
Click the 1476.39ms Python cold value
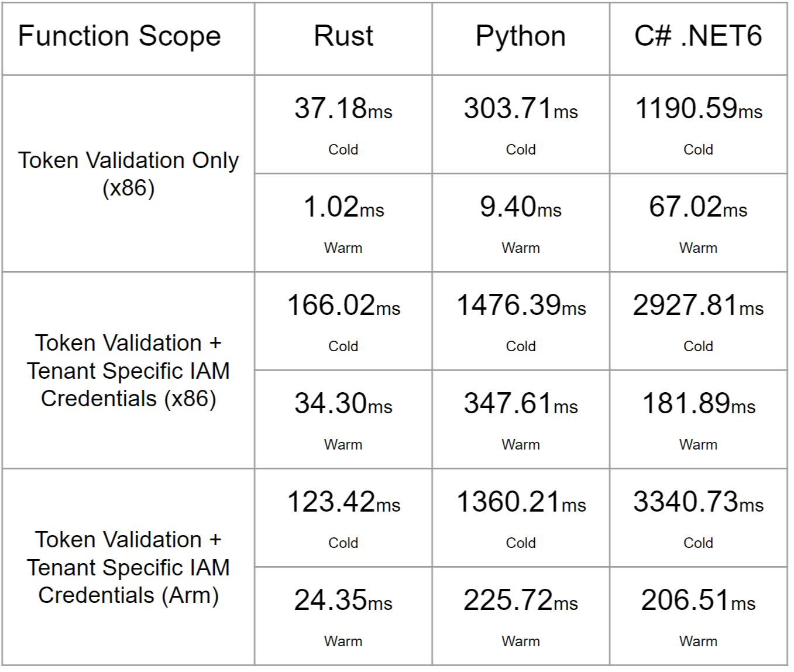coord(520,306)
